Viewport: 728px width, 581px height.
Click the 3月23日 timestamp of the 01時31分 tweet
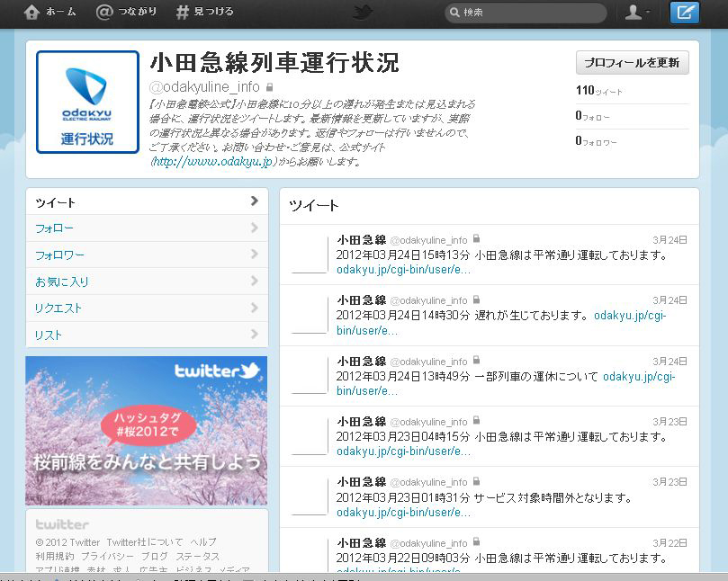coord(670,482)
